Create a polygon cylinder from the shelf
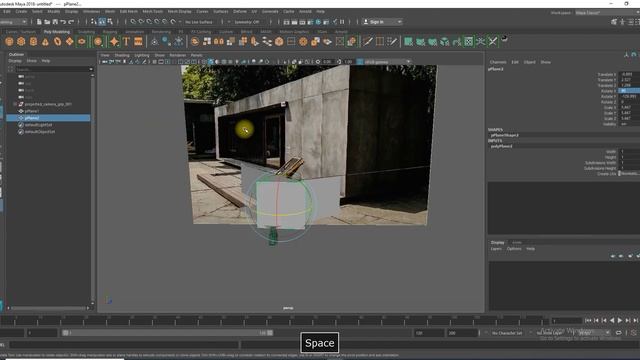The height and width of the screenshot is (360, 640). (33, 41)
